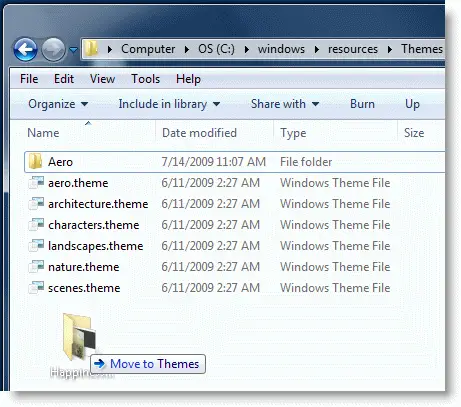The image size is (461, 407).
Task: Select Computer in the address breadcrumb
Action: (x=148, y=49)
